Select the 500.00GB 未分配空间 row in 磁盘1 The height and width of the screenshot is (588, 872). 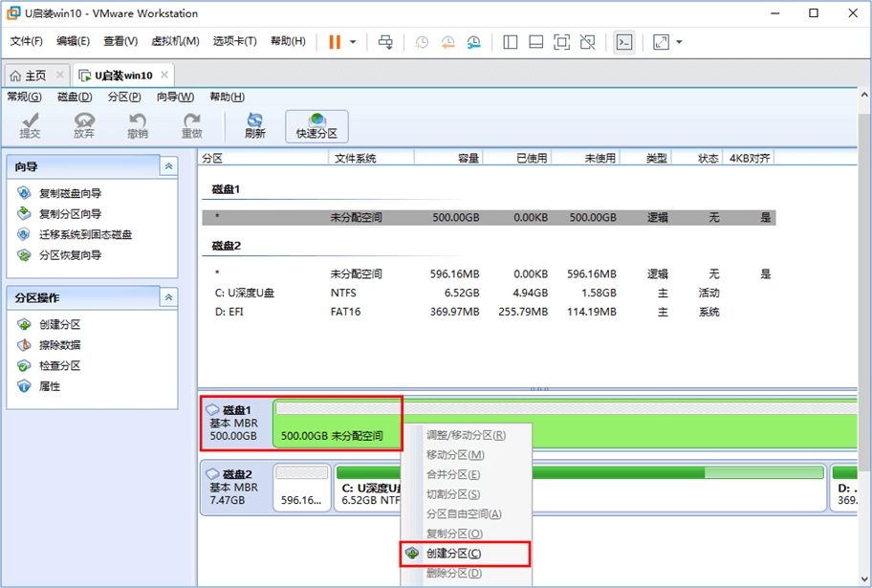(489, 217)
